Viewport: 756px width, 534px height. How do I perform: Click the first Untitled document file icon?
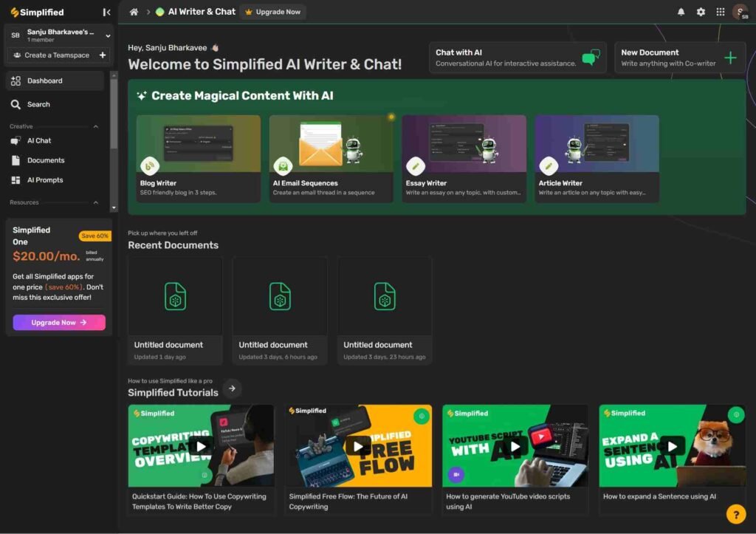point(175,296)
